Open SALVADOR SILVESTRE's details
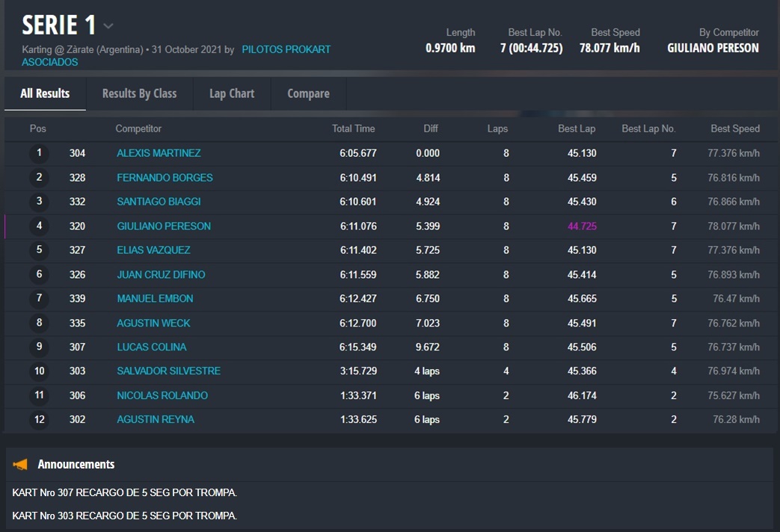The width and height of the screenshot is (780, 532). coord(168,371)
